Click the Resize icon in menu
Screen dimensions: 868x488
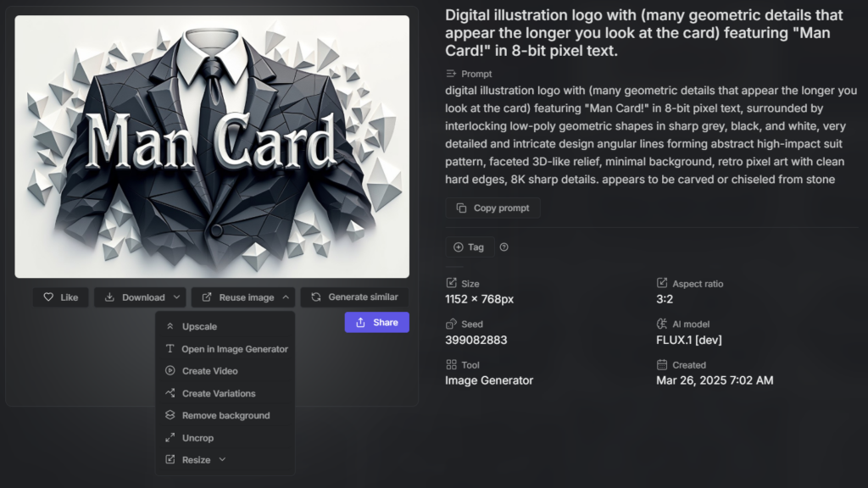[x=170, y=459]
